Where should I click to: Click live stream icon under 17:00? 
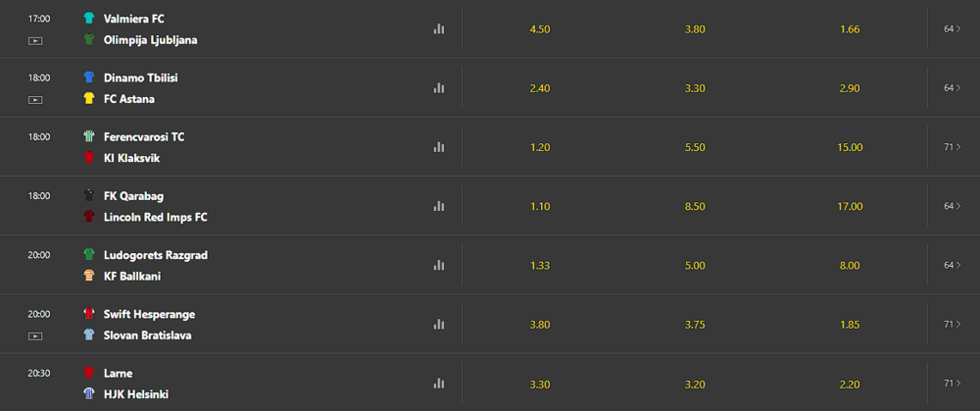[x=35, y=40]
